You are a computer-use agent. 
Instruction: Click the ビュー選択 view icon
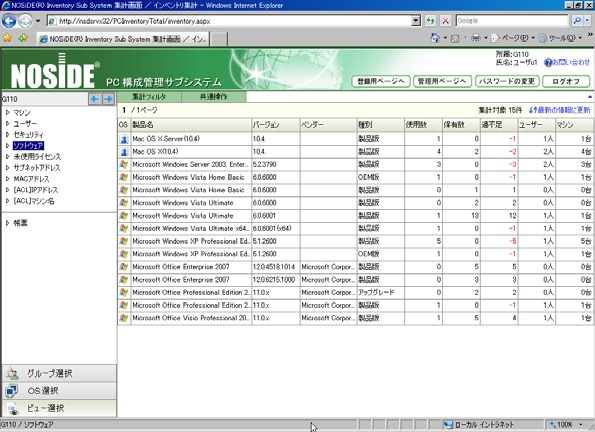tap(13, 408)
